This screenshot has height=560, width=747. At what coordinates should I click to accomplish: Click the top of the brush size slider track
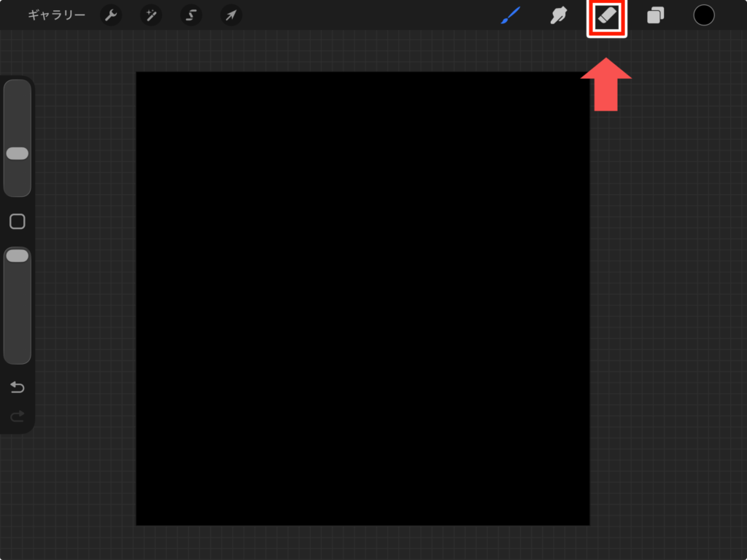click(x=18, y=91)
